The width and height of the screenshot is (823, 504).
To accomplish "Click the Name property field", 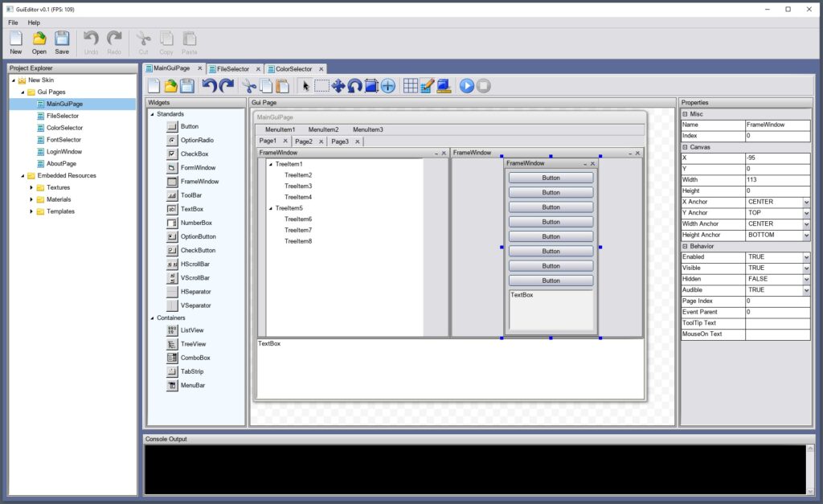I will tap(778, 125).
